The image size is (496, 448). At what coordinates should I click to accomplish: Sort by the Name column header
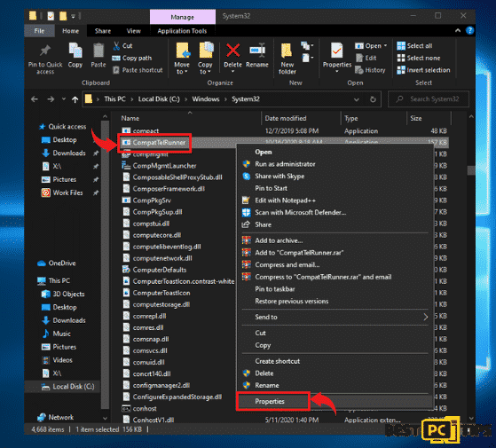(130, 118)
